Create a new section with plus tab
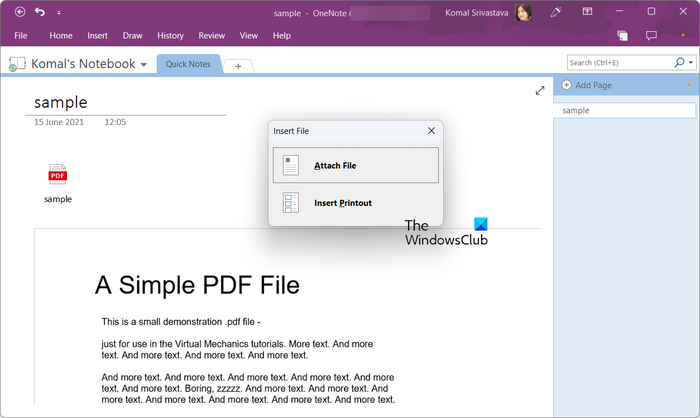This screenshot has width=700, height=418. pos(238,66)
